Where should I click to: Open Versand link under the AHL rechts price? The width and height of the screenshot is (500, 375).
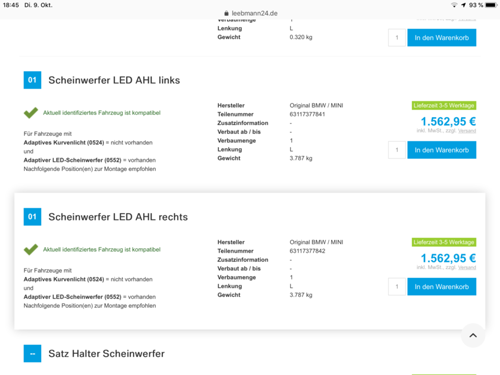coord(467,267)
